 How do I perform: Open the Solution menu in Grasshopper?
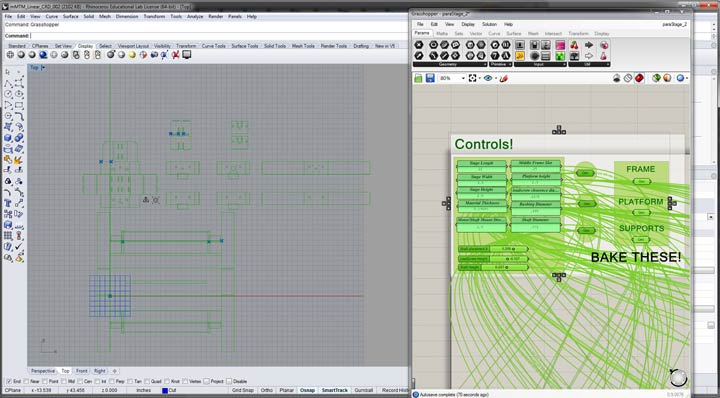(489, 24)
